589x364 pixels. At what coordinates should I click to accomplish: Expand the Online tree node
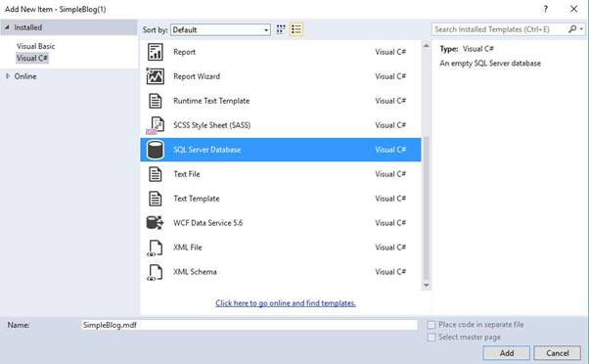tap(8, 76)
